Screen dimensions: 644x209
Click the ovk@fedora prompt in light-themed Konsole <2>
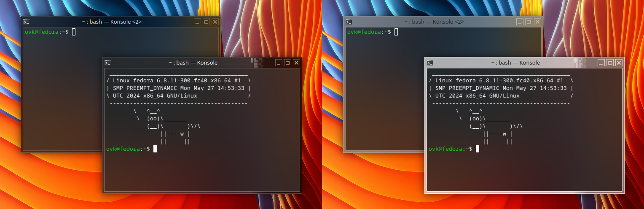click(x=369, y=32)
